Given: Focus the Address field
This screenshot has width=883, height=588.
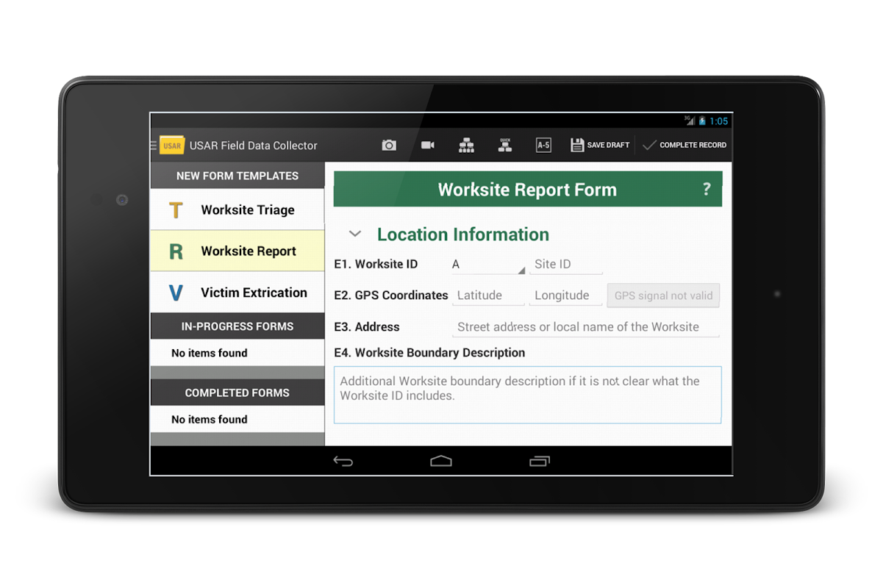Looking at the screenshot, I should 585,327.
